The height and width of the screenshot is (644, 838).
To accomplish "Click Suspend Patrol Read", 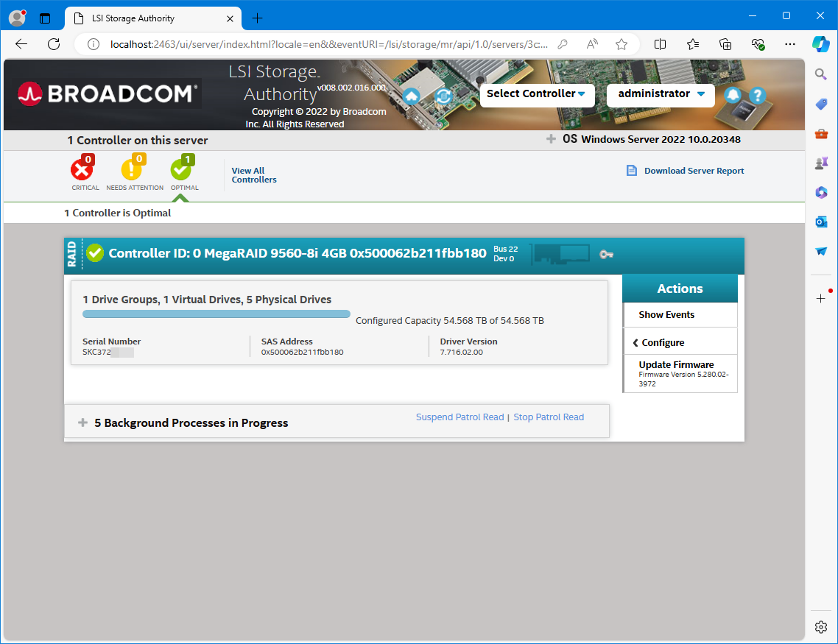I will pyautogui.click(x=460, y=417).
